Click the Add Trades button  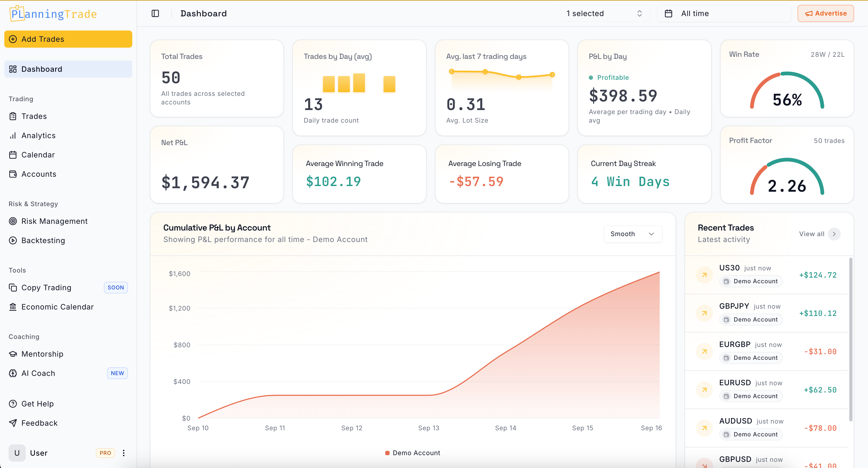coord(68,39)
